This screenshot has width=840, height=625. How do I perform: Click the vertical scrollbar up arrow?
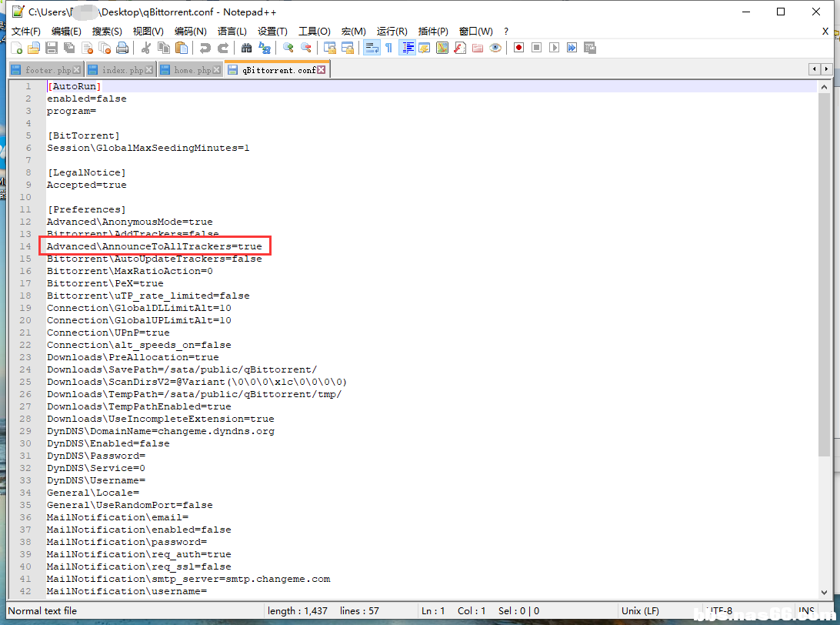tap(825, 87)
